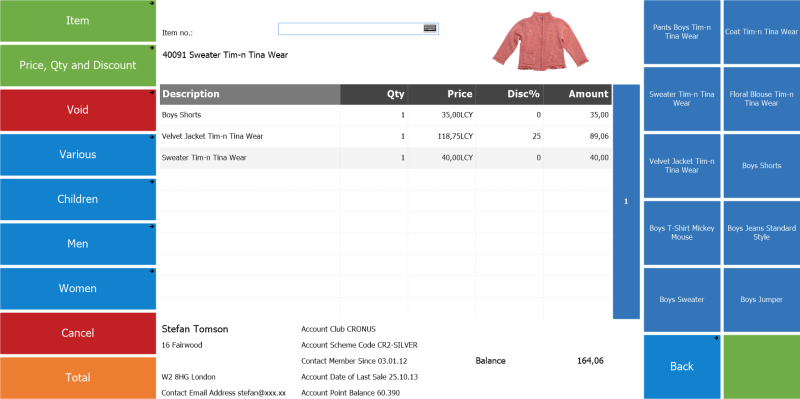The height and width of the screenshot is (399, 800).
Task: Expand the Various category
Action: point(78,155)
